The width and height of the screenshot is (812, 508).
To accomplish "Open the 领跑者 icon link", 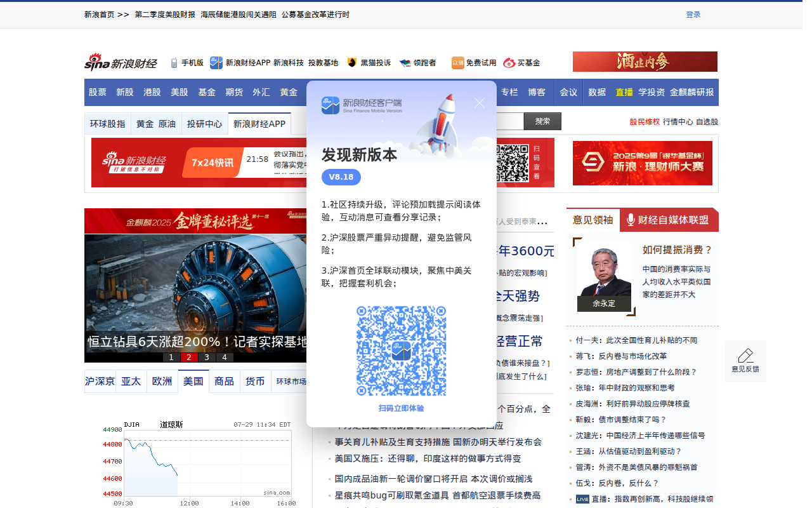I will (405, 63).
